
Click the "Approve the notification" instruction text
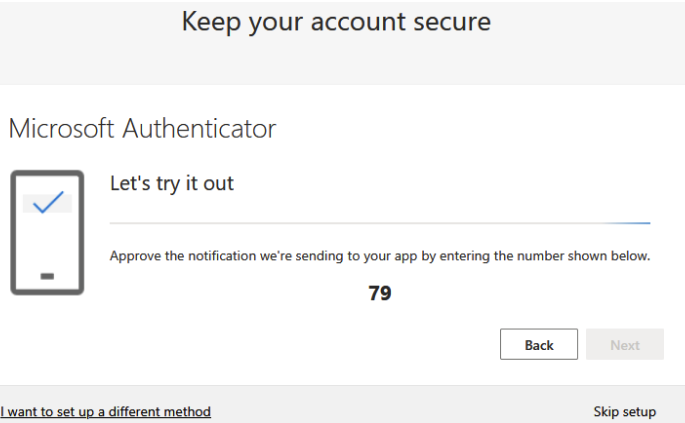point(380,256)
